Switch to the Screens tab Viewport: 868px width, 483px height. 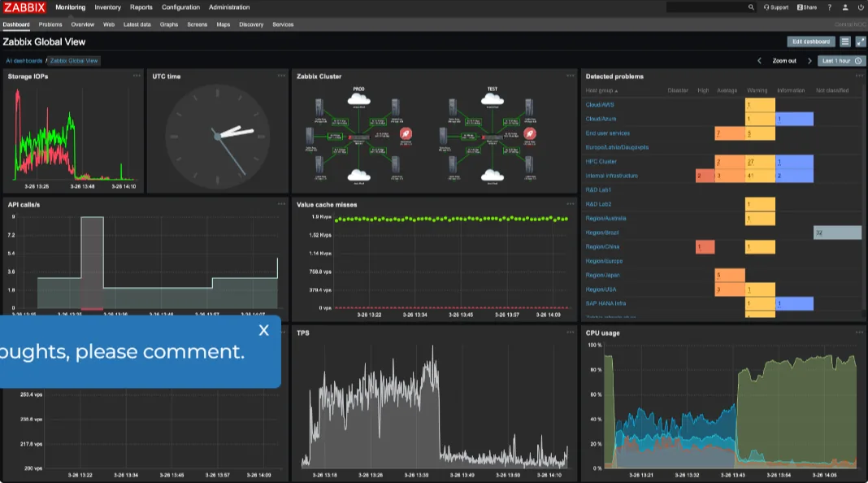pos(197,24)
